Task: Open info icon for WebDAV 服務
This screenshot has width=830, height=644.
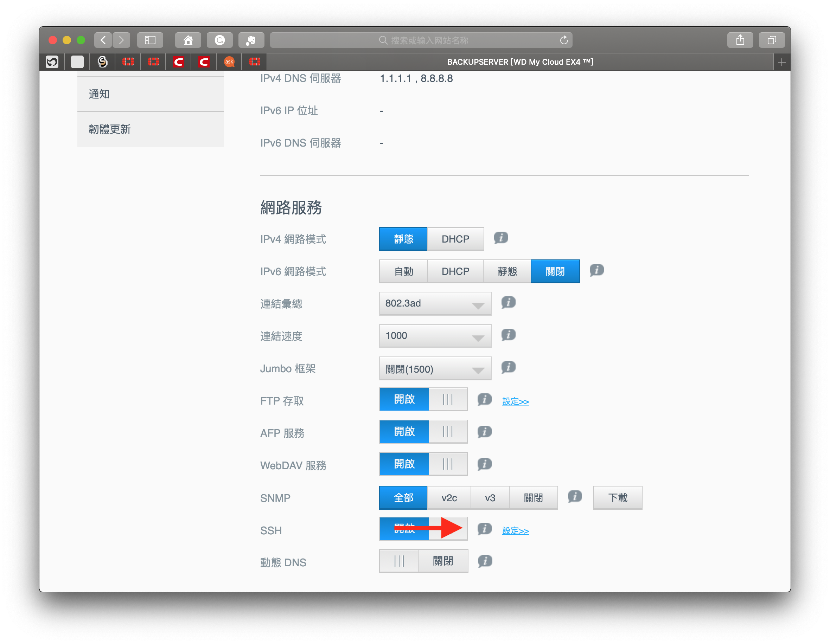Action: point(484,464)
